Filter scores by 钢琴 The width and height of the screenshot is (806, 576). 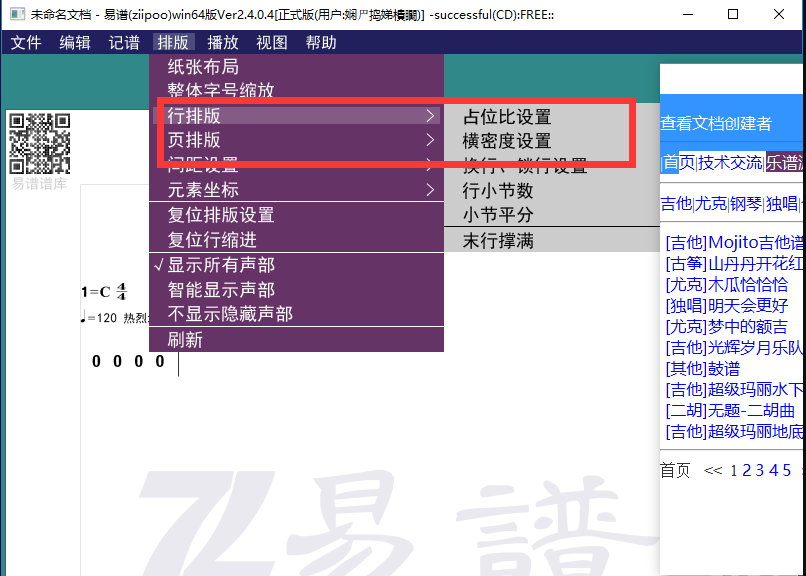point(746,204)
